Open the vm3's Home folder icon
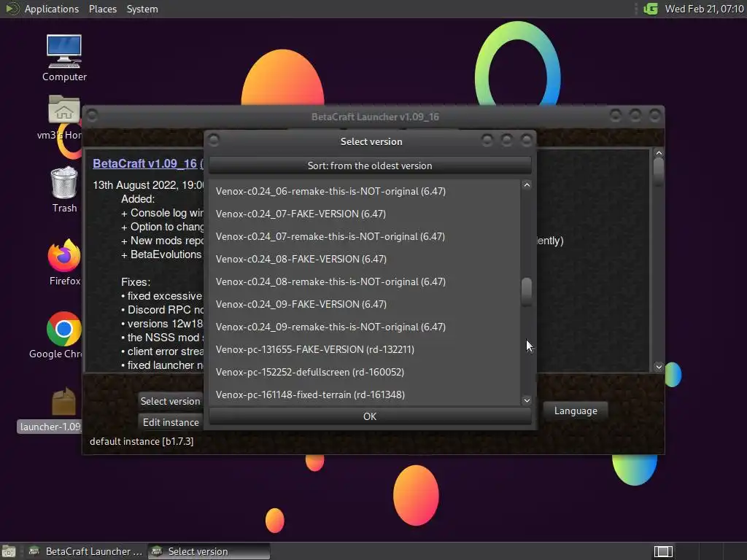 63,117
